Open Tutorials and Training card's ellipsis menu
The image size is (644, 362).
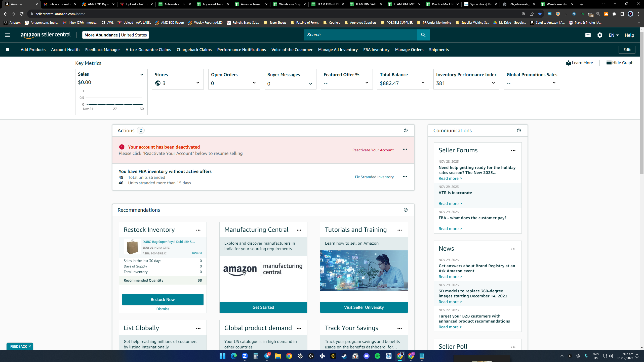(x=399, y=230)
